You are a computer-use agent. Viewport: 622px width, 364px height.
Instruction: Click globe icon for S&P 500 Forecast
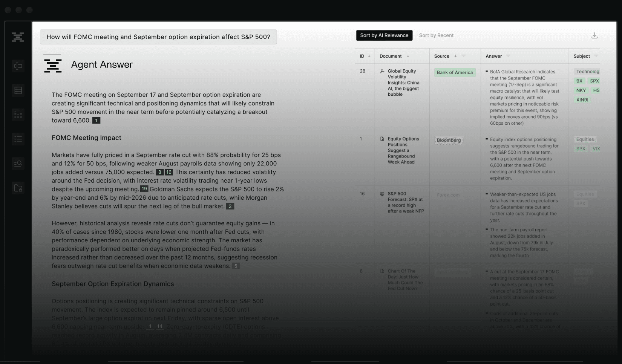tap(382, 194)
